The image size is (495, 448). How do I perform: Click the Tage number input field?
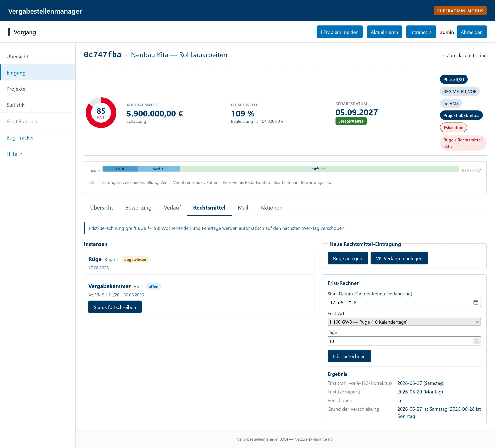[x=400, y=341]
